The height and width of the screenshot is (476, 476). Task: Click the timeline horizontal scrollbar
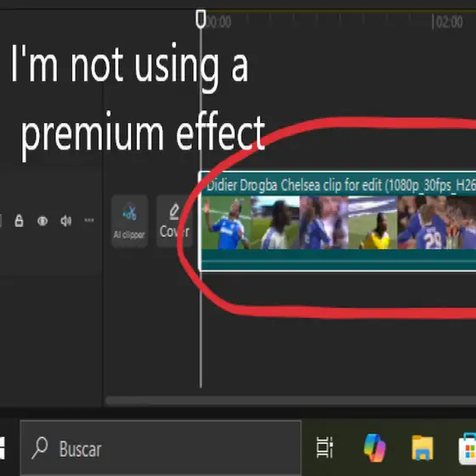click(x=291, y=400)
